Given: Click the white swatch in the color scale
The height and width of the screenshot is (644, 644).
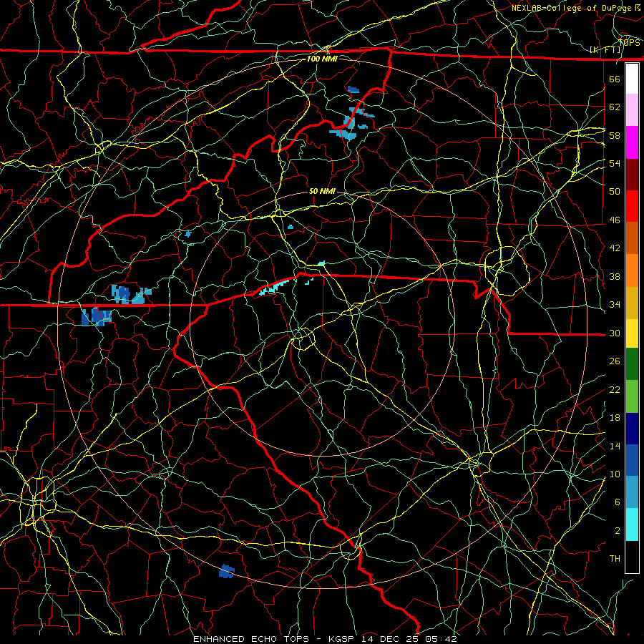Looking at the screenshot, I should pos(632,79).
